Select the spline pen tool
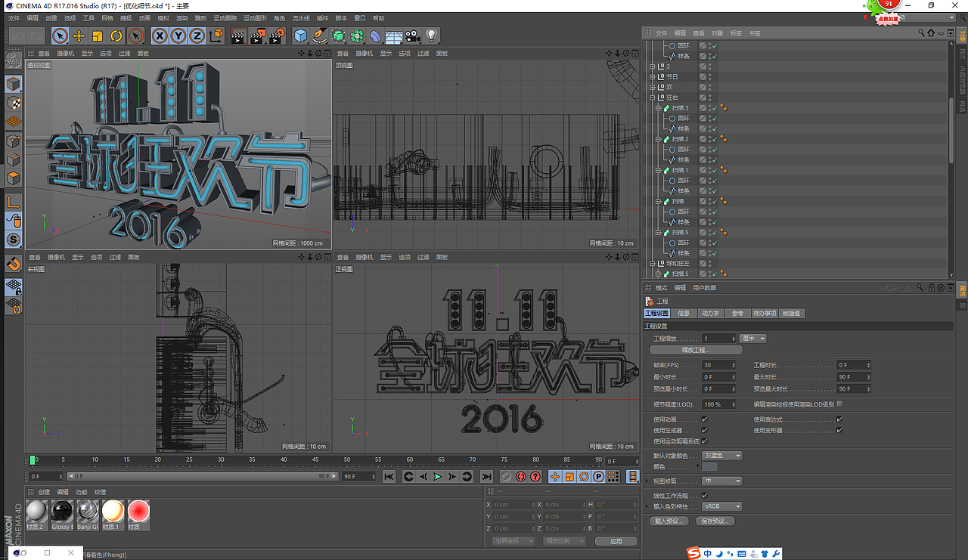The width and height of the screenshot is (968, 560). (319, 36)
